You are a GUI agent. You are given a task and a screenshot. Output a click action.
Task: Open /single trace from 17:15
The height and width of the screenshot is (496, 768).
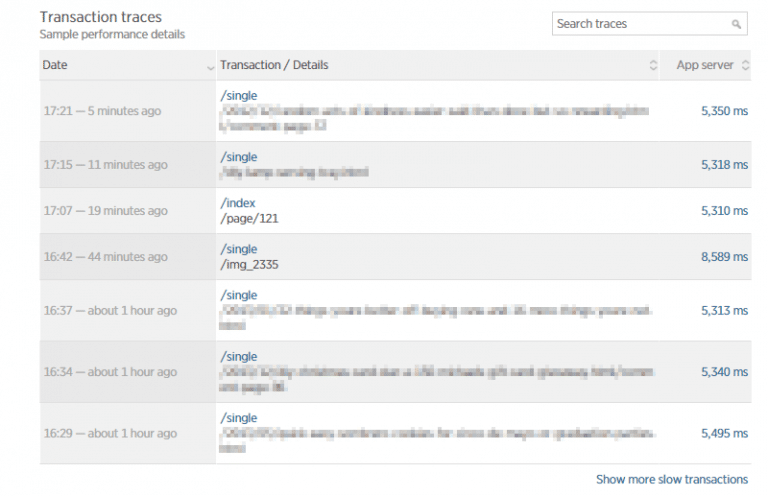[238, 157]
